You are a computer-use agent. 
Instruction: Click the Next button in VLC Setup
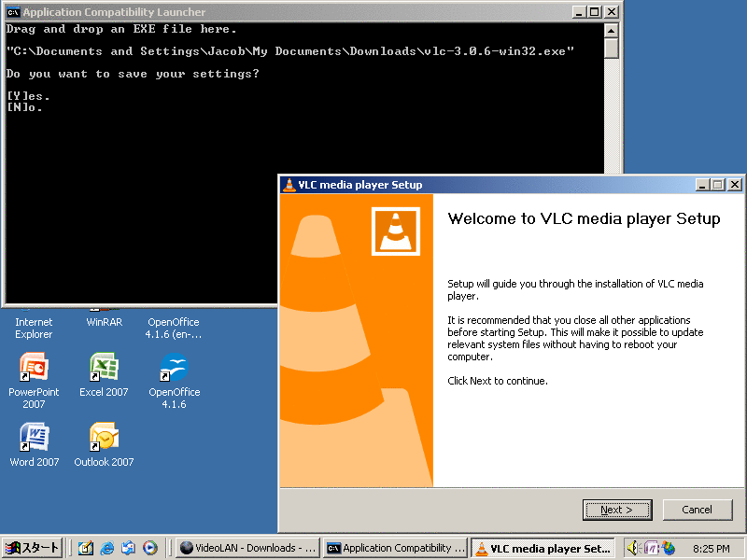click(617, 510)
